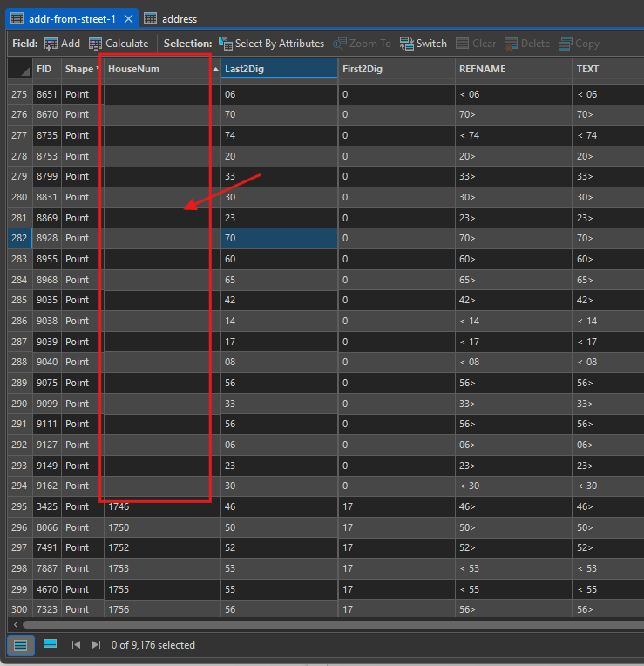Image resolution: width=644 pixels, height=666 pixels.
Task: Click HouseNum cell 1750
Action: tap(162, 527)
